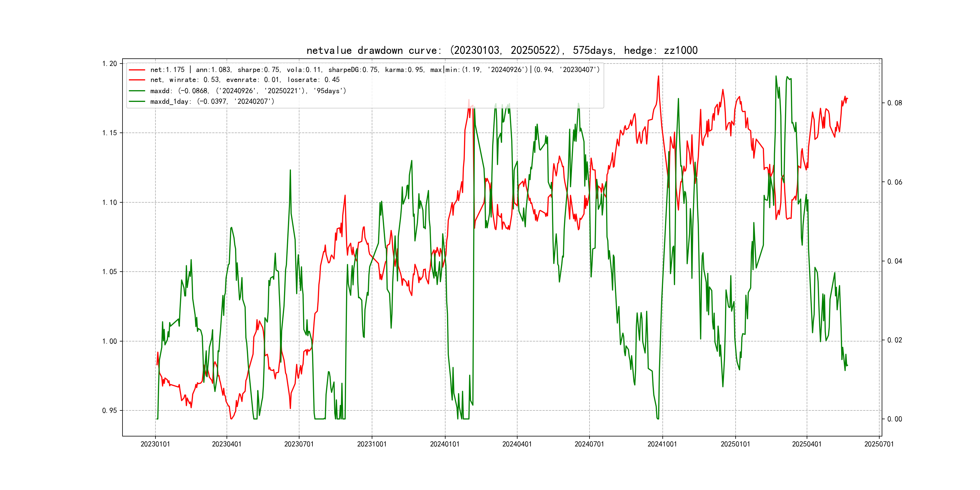Screen dimensions: 980x490
Task: Click the 1.20 left y-axis tick label
Action: coord(109,64)
